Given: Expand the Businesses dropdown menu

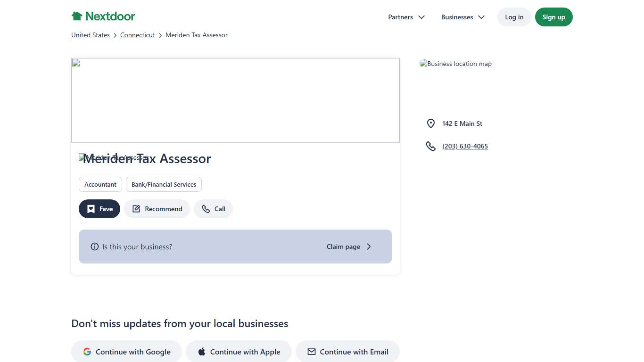Looking at the screenshot, I should 462,17.
